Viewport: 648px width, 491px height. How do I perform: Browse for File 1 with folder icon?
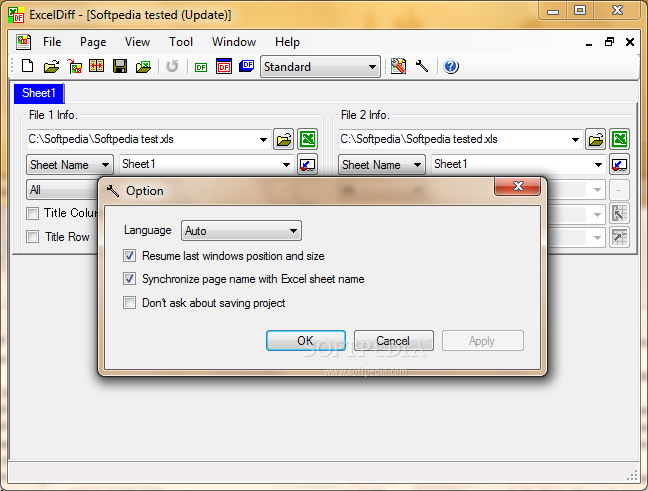(284, 139)
